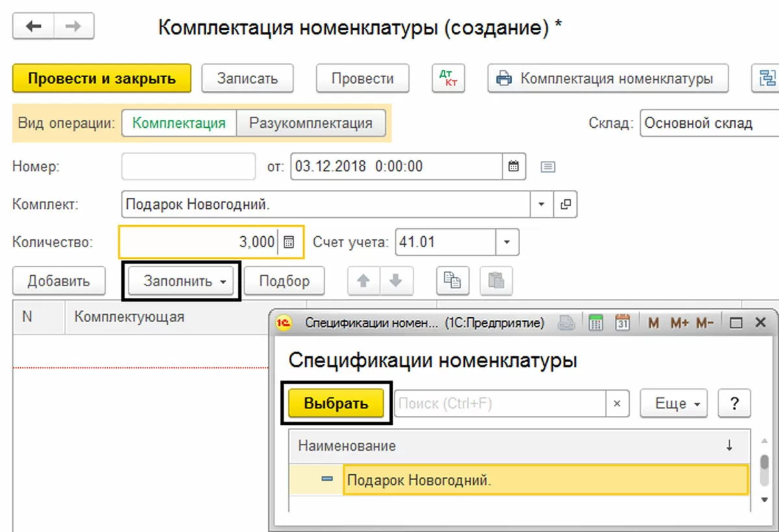The image size is (779, 532).
Task: Save document with Записать
Action: [247, 79]
